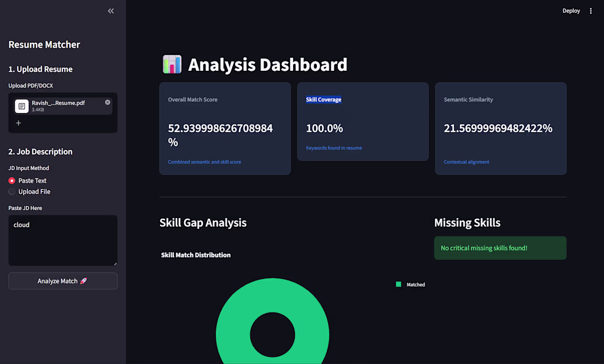Screen dimensions: 604x364
Task: Click the Skill Gap Analysis heading
Action: pos(203,223)
